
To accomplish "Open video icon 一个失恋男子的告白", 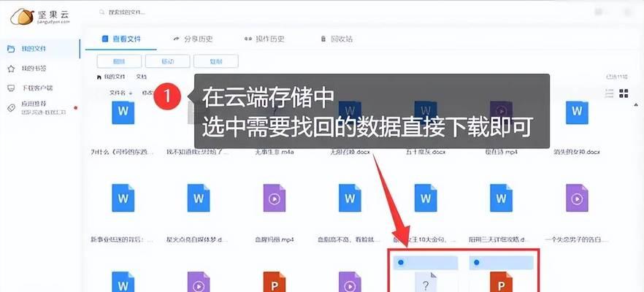I will [577, 199].
